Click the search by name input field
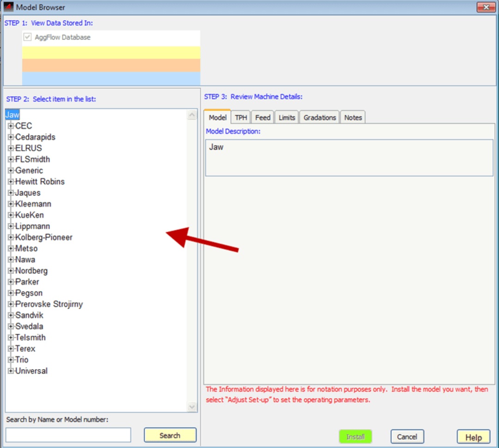The width and height of the screenshot is (499, 448). pyautogui.click(x=68, y=435)
